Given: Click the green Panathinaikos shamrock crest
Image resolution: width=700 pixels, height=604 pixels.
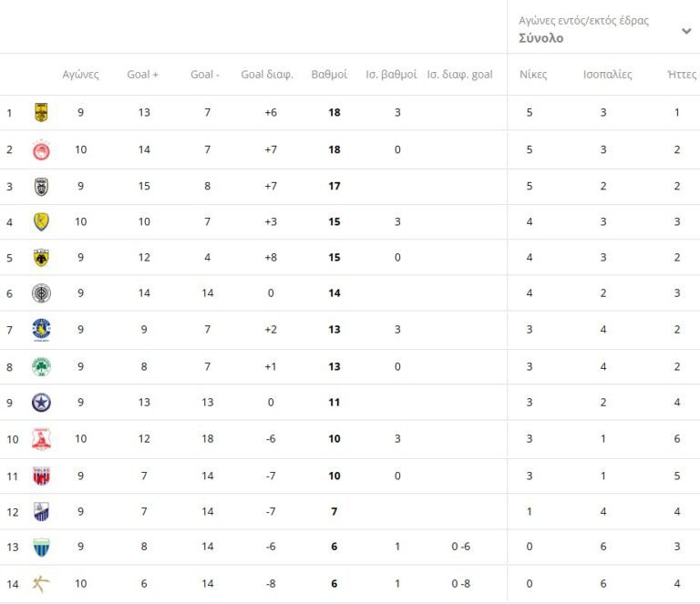Looking at the screenshot, I should tap(41, 366).
